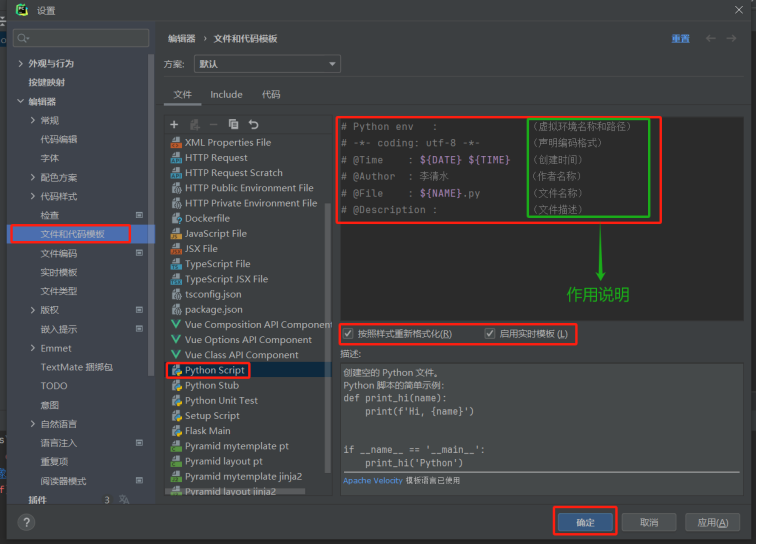Click the Dockerfile icon in template list
The height and width of the screenshot is (544, 757).
(176, 218)
